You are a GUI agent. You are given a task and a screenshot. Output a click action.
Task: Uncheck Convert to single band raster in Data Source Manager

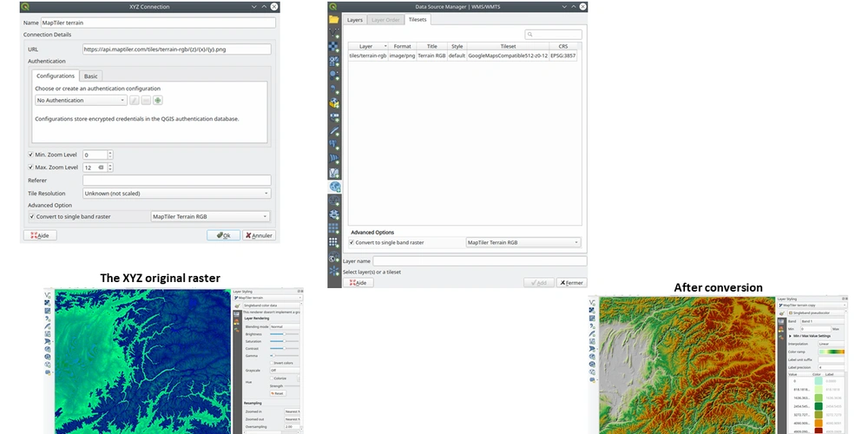[352, 242]
